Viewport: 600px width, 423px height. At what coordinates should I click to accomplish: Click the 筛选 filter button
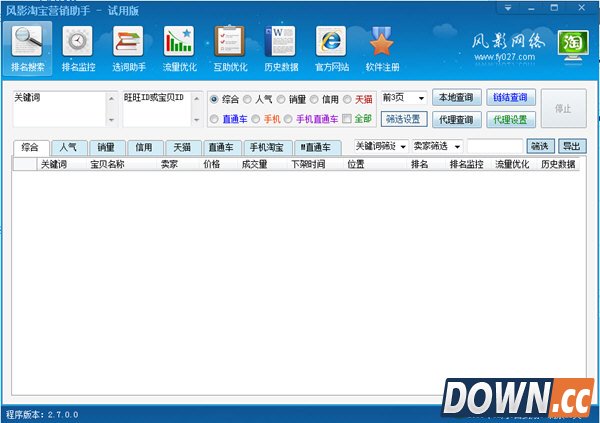point(540,146)
